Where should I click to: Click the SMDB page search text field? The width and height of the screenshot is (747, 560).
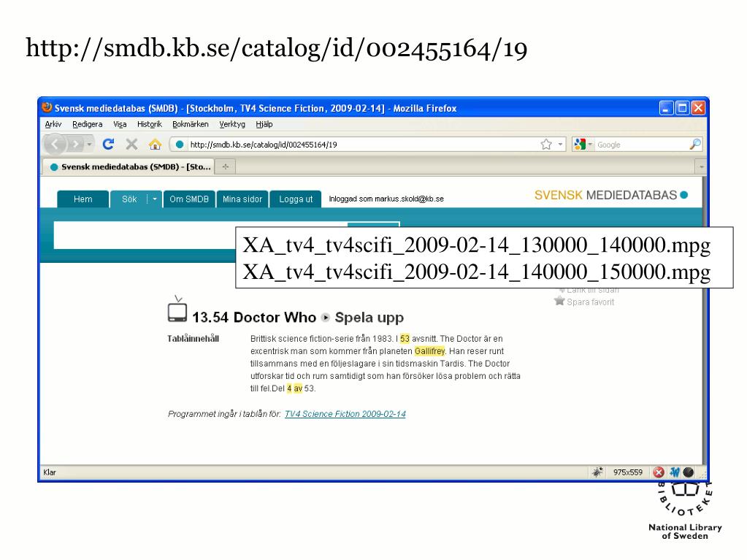[145, 235]
